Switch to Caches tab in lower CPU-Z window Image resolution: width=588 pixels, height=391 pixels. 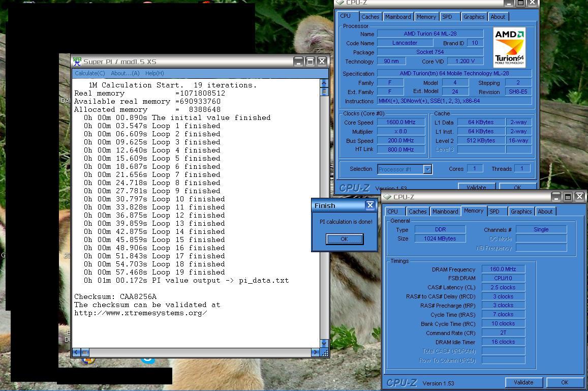point(417,212)
